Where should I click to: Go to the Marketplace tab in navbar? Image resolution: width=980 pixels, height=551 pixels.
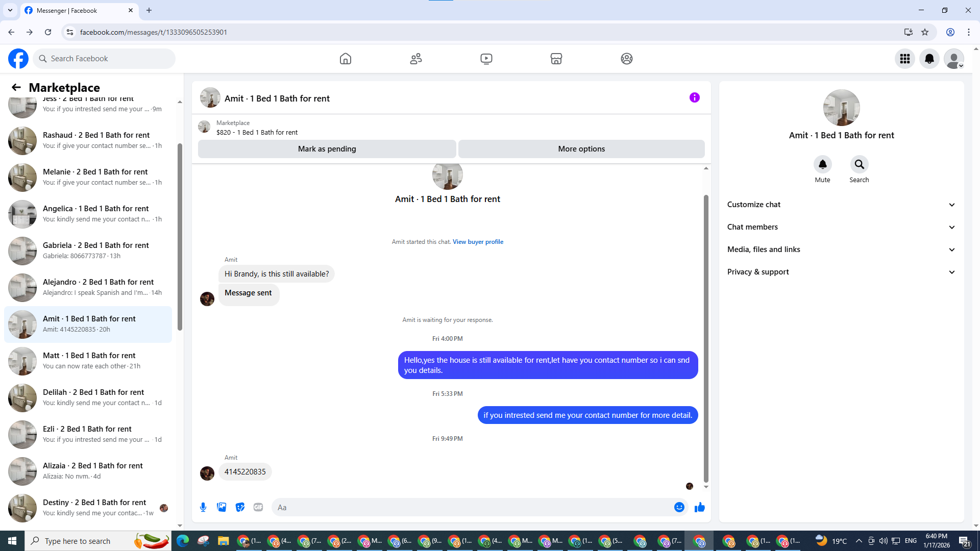click(556, 59)
